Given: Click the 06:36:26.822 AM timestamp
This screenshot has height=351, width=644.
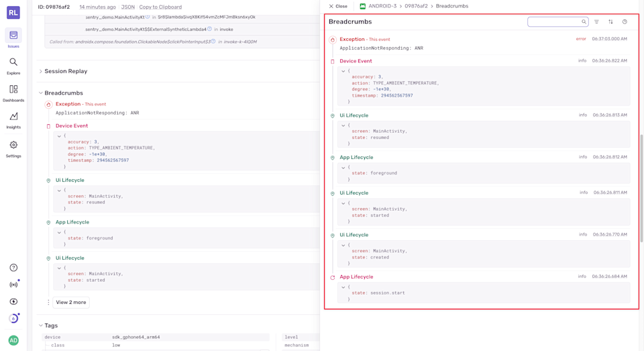Looking at the screenshot, I should click(610, 60).
